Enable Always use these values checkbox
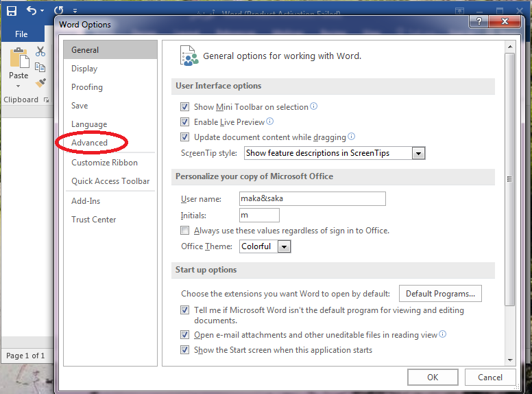 [184, 231]
